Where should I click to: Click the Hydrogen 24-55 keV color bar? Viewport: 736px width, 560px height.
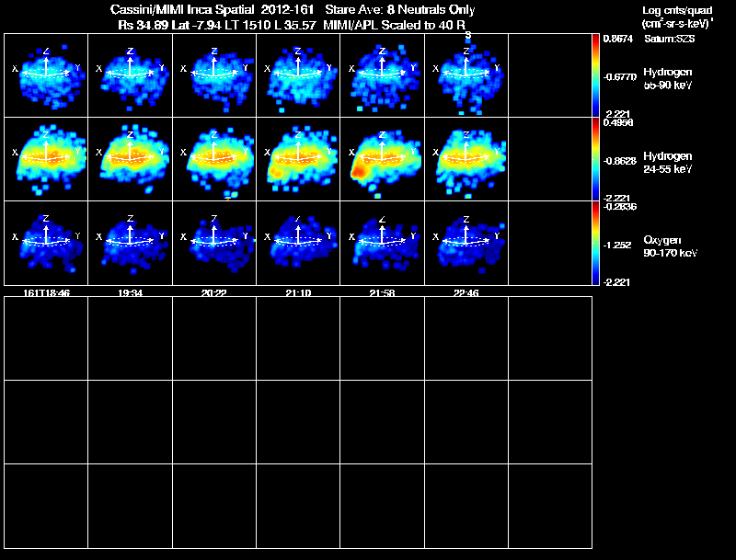[595, 159]
